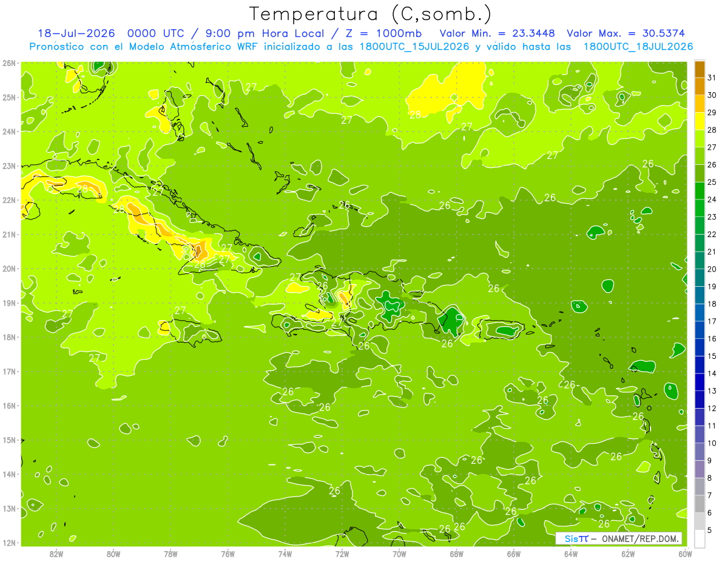This screenshot has height=562, width=728.
Task: Click the "30" color bar label
Action: tap(712, 95)
